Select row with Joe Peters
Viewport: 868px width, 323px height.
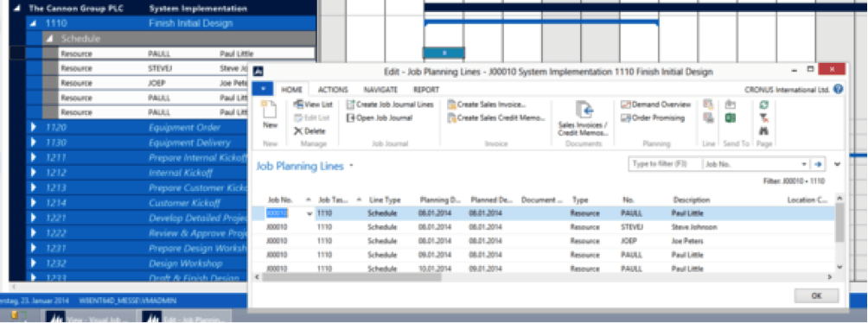coord(543,241)
